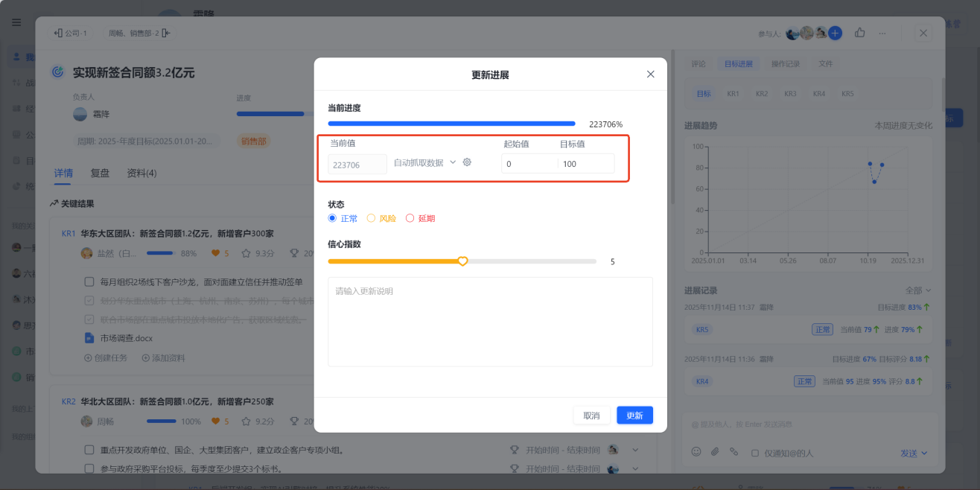Switch to the 资料(4) tab
980x490 pixels.
click(141, 173)
